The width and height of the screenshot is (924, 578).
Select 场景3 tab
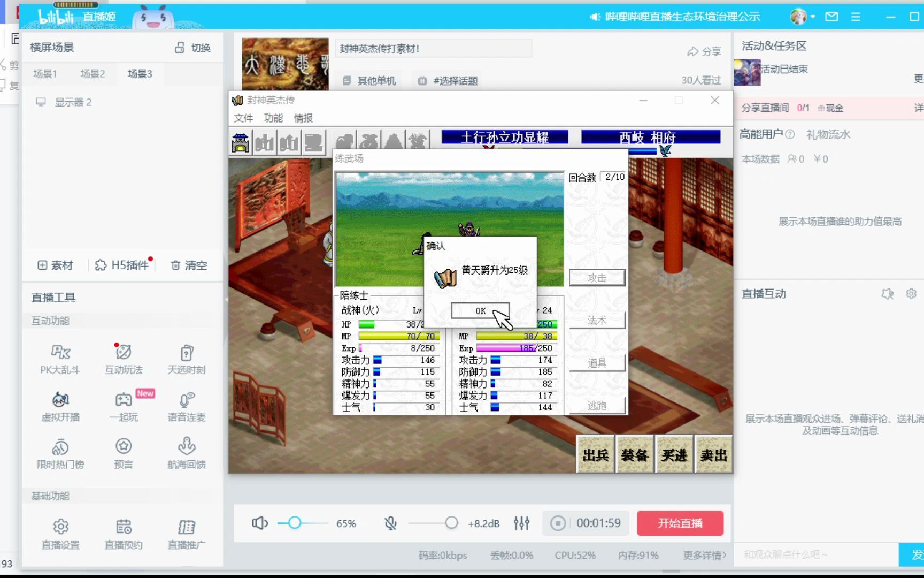140,73
